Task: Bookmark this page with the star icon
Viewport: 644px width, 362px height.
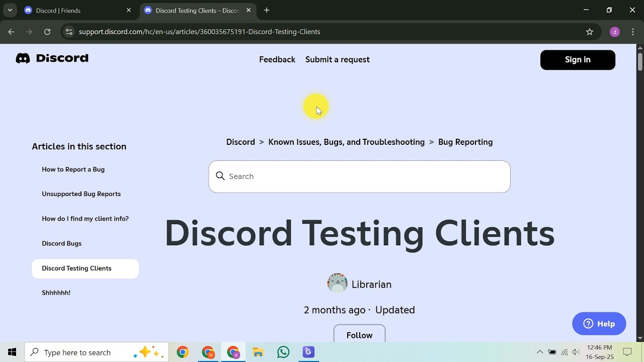Action: [x=590, y=32]
